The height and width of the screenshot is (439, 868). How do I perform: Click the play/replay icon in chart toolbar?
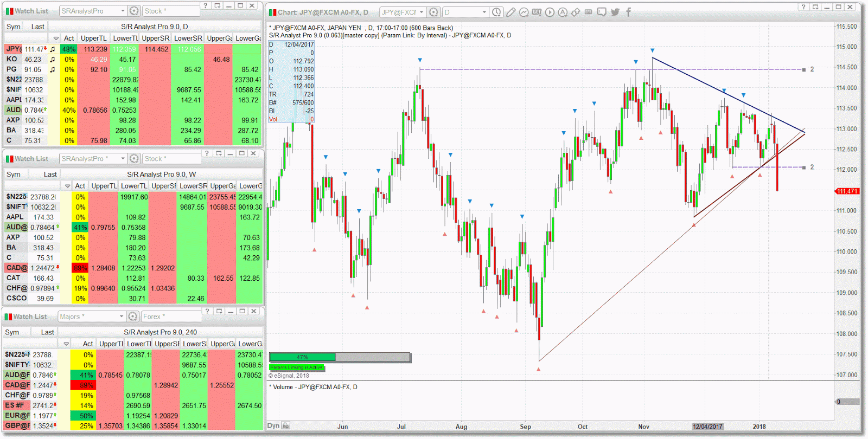(x=550, y=12)
